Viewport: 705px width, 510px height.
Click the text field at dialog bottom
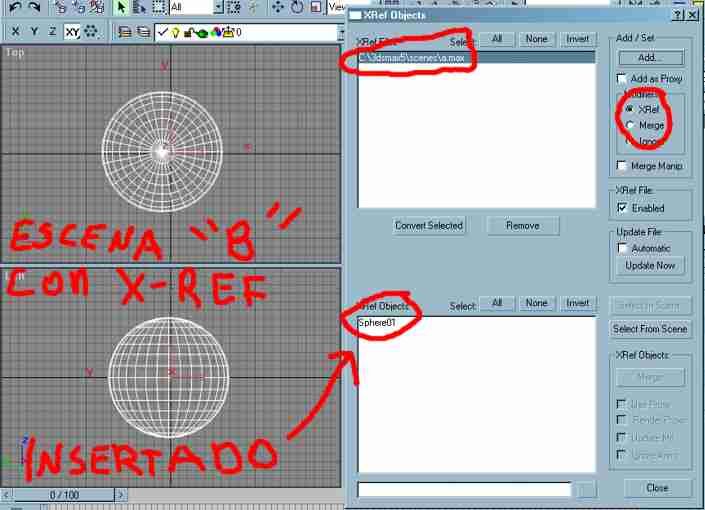click(464, 489)
